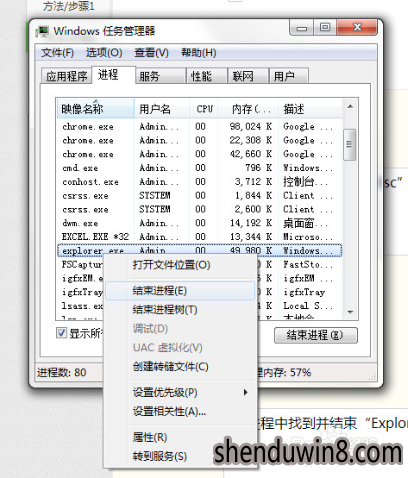
Task: Sort by 内存 column header
Action: coord(248,109)
